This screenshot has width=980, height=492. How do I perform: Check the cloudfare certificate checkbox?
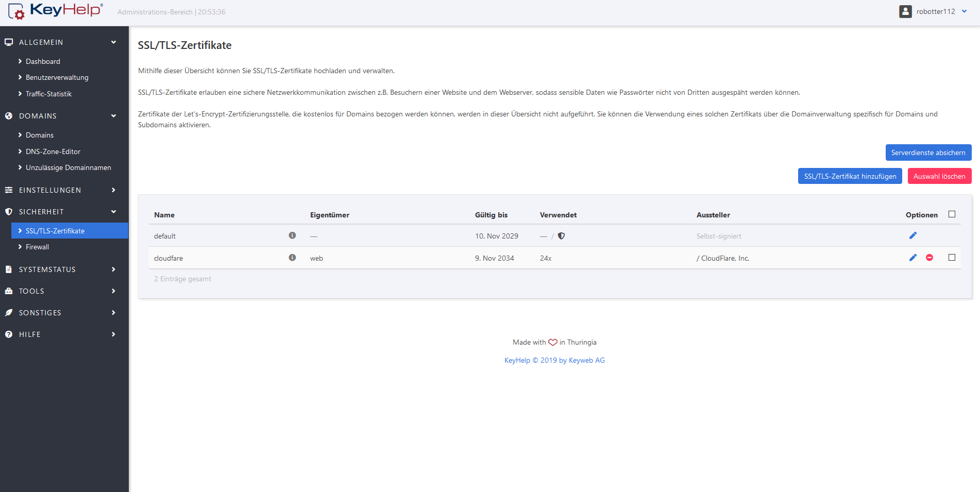coord(952,258)
